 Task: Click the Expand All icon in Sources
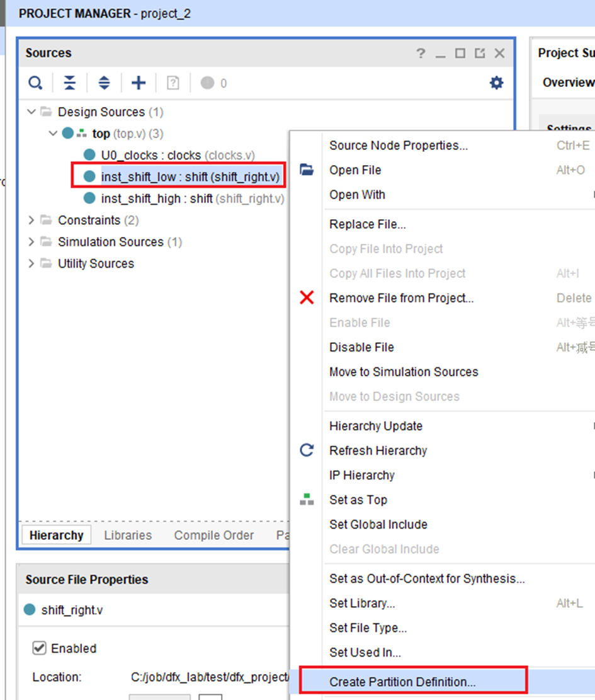coord(104,83)
